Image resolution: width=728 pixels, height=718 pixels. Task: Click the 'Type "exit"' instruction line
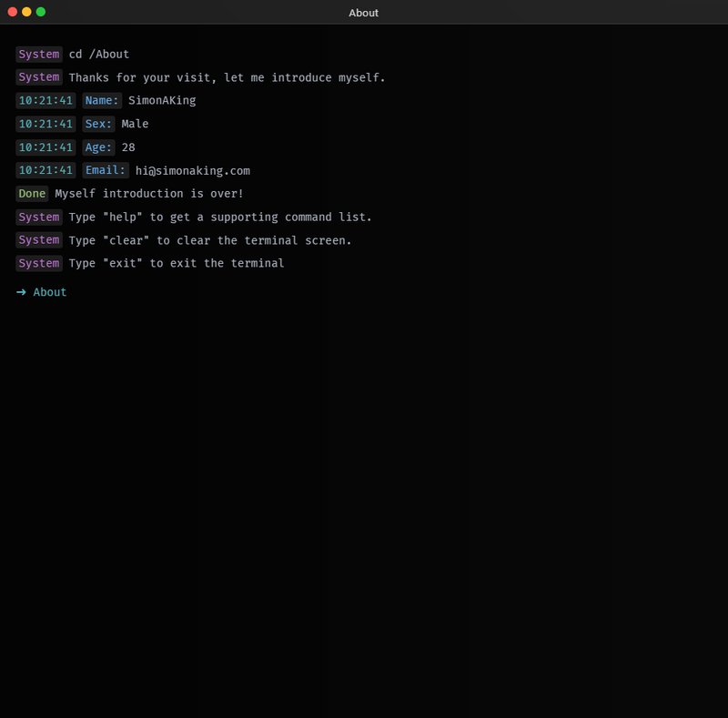177,263
